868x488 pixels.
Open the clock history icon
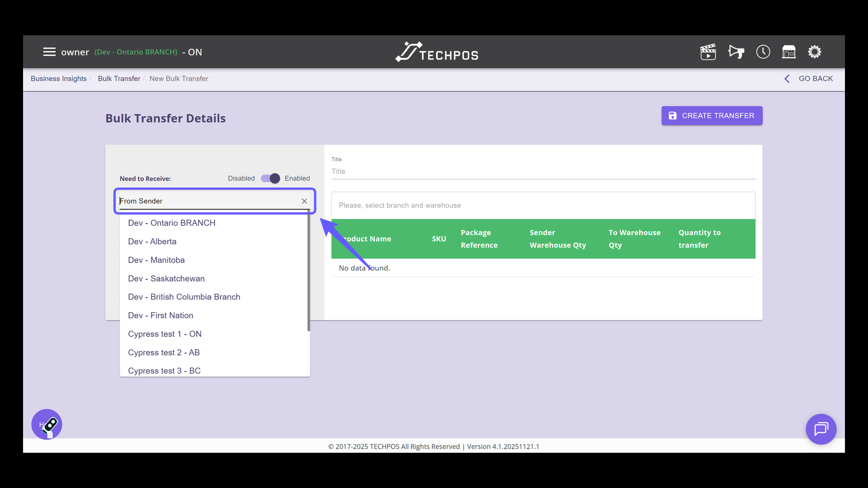(763, 52)
